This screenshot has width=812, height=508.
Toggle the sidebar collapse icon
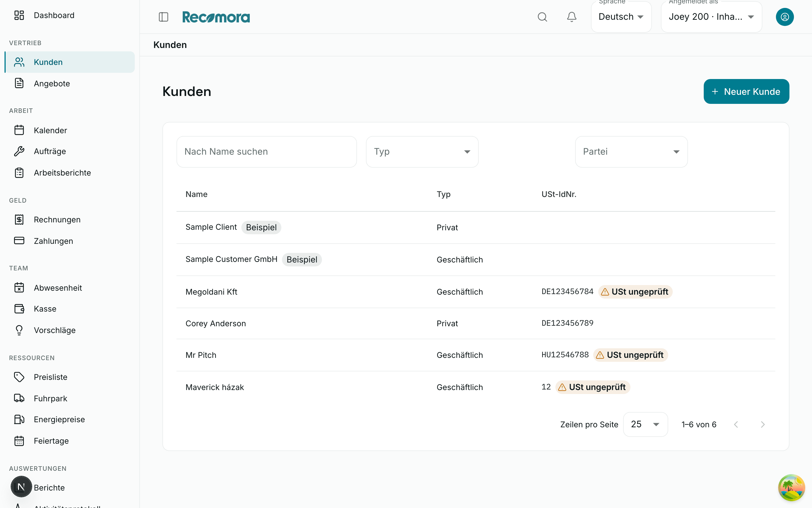coord(164,17)
